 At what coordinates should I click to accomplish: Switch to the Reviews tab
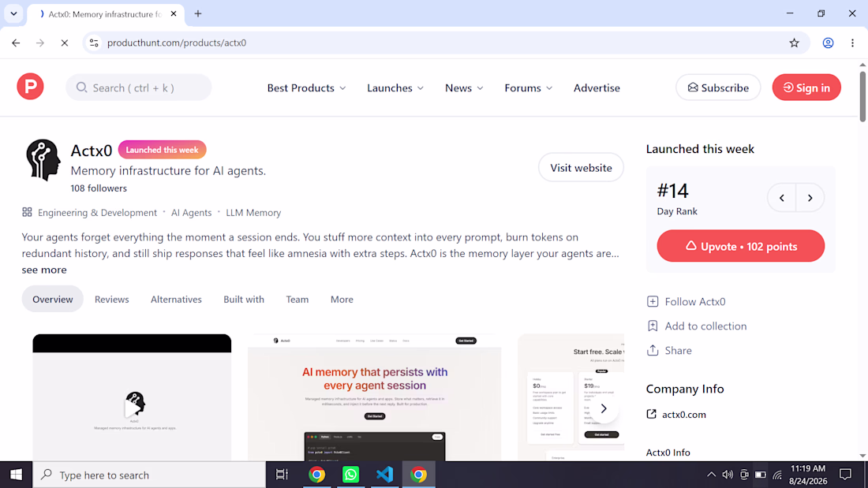112,300
